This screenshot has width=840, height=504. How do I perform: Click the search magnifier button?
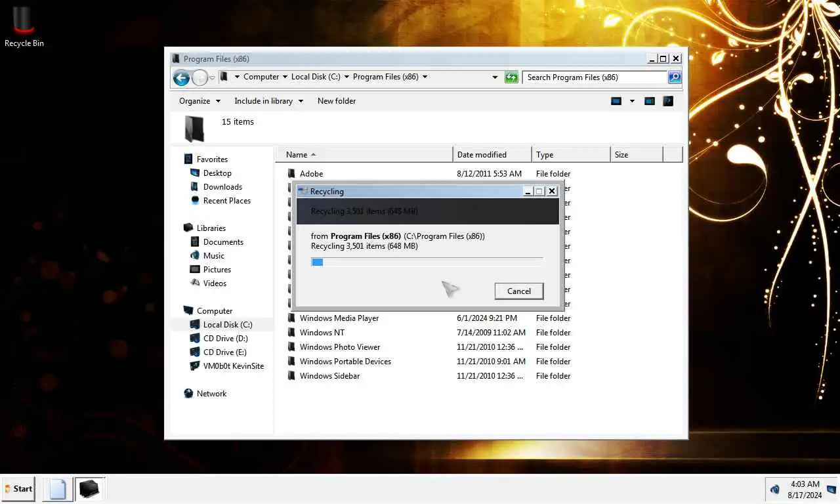coord(675,77)
